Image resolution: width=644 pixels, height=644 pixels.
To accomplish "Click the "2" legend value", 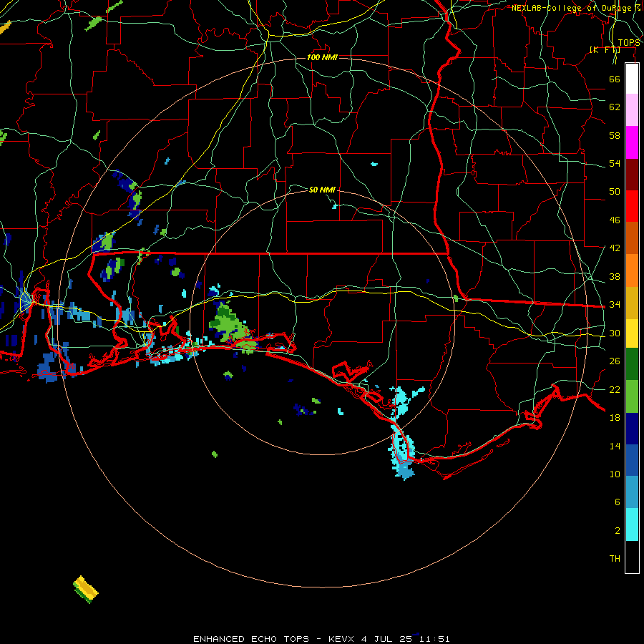I will point(618,531).
